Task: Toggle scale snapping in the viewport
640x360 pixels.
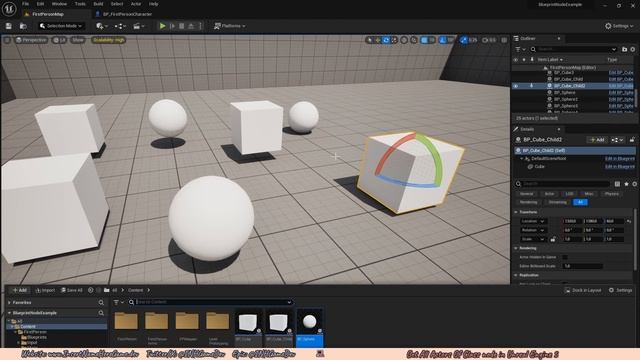Action: click(463, 40)
